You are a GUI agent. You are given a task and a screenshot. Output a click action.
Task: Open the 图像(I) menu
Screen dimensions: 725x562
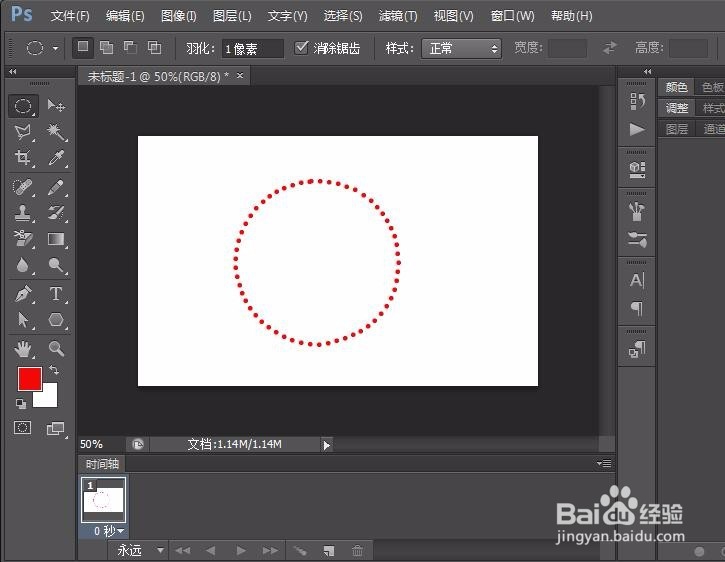click(x=178, y=16)
